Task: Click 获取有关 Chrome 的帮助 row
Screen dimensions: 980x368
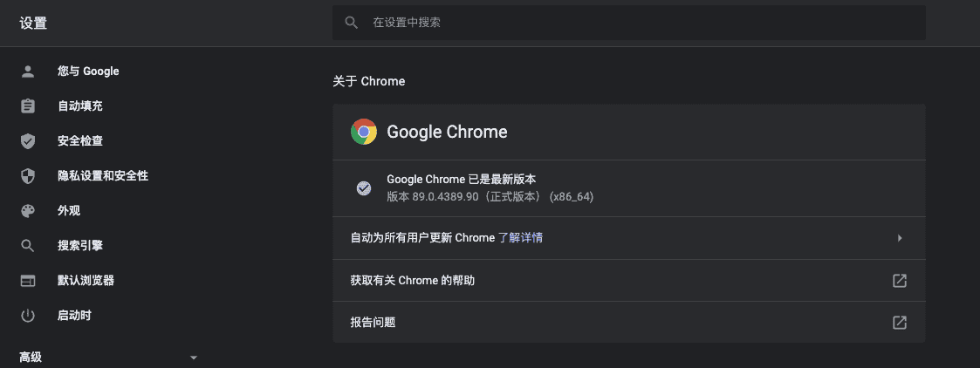Action: (412, 281)
